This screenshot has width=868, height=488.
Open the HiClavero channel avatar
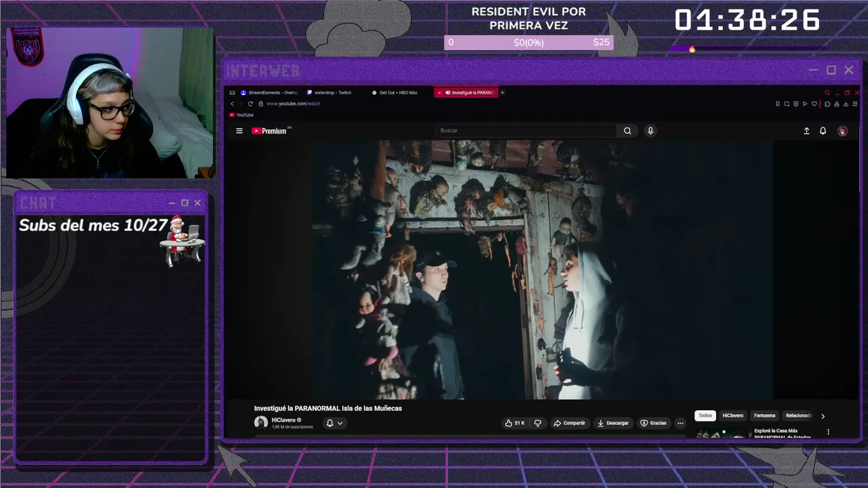[x=261, y=423]
